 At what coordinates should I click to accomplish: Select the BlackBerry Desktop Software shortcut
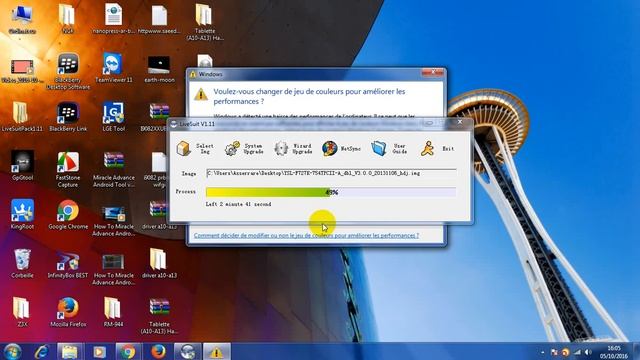pos(68,71)
